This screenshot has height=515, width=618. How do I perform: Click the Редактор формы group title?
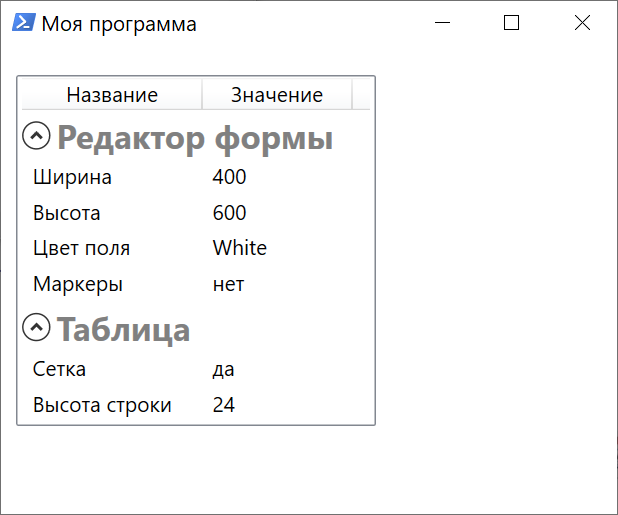tap(195, 138)
